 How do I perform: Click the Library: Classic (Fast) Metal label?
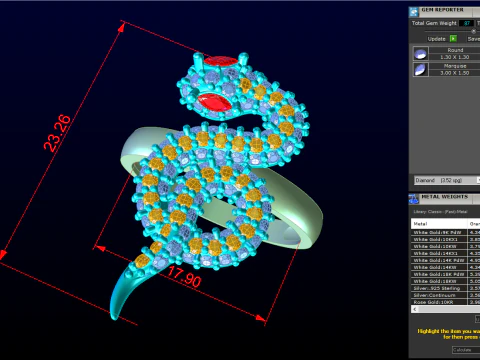click(440, 212)
